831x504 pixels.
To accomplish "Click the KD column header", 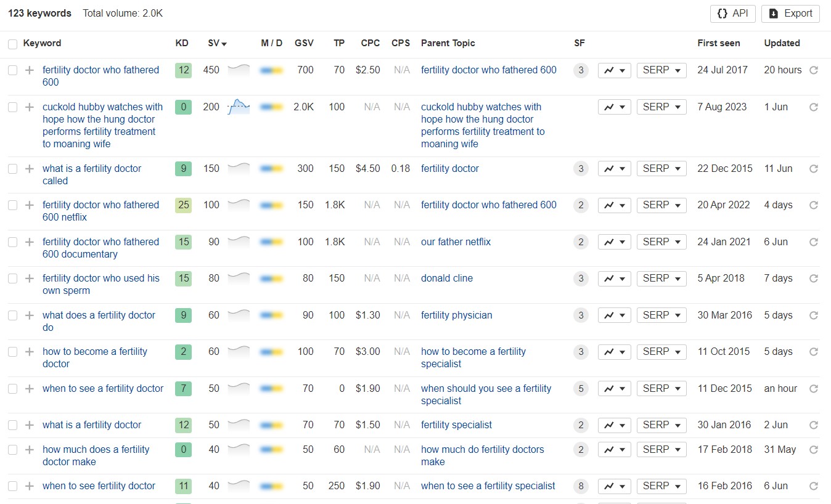I will [x=182, y=43].
